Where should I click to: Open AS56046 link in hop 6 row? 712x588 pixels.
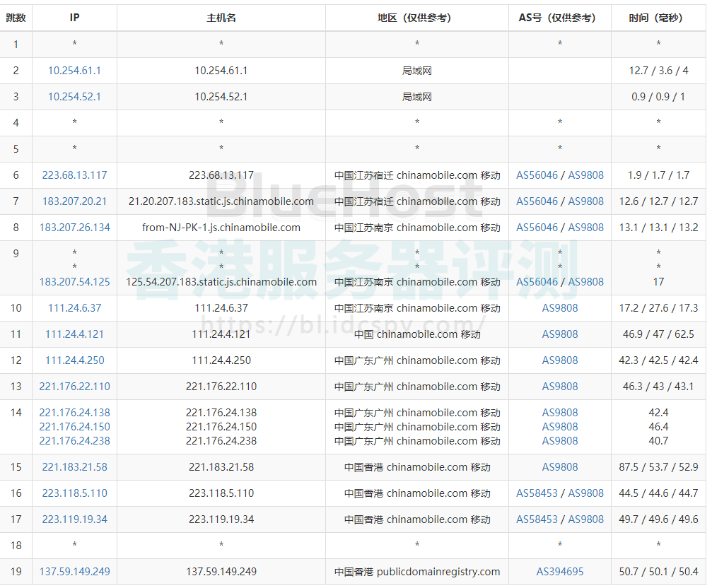pos(537,175)
